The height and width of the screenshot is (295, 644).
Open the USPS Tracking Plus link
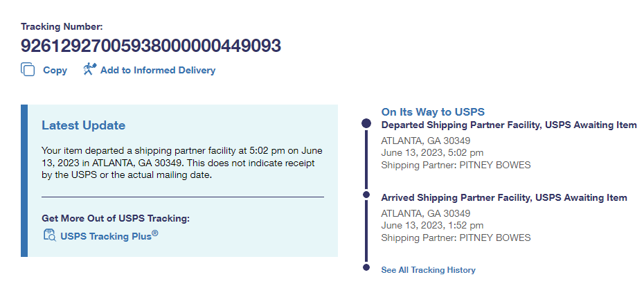tap(109, 235)
